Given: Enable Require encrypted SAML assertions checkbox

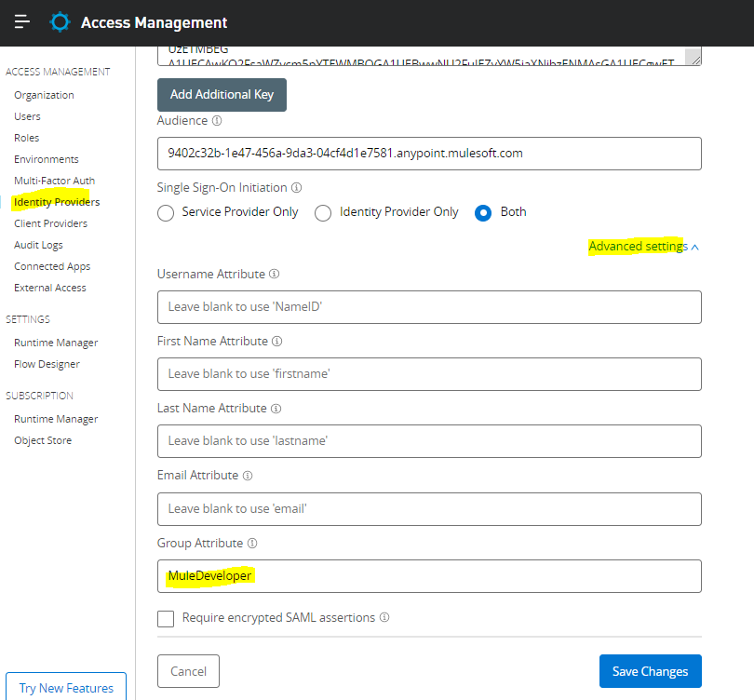Looking at the screenshot, I should coord(166,618).
